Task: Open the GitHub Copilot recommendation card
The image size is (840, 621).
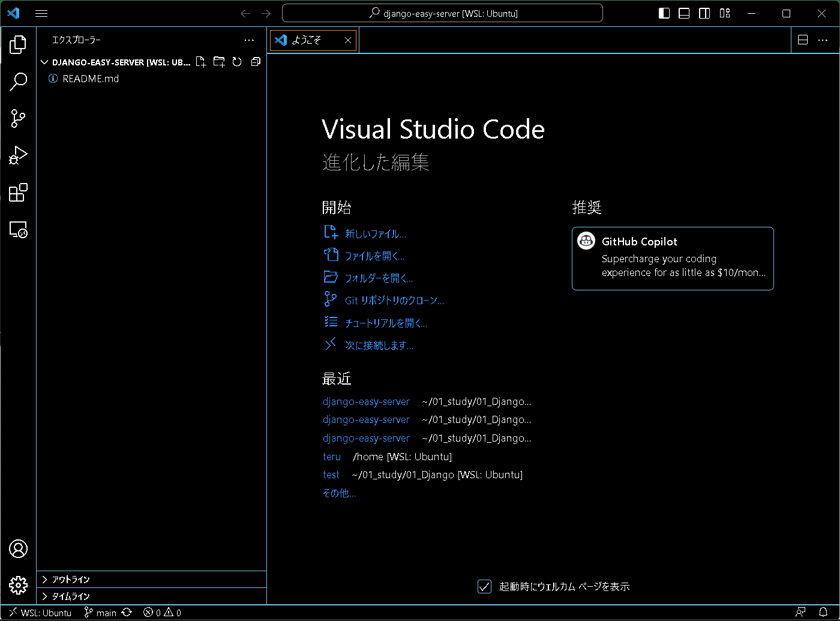Action: (x=673, y=259)
